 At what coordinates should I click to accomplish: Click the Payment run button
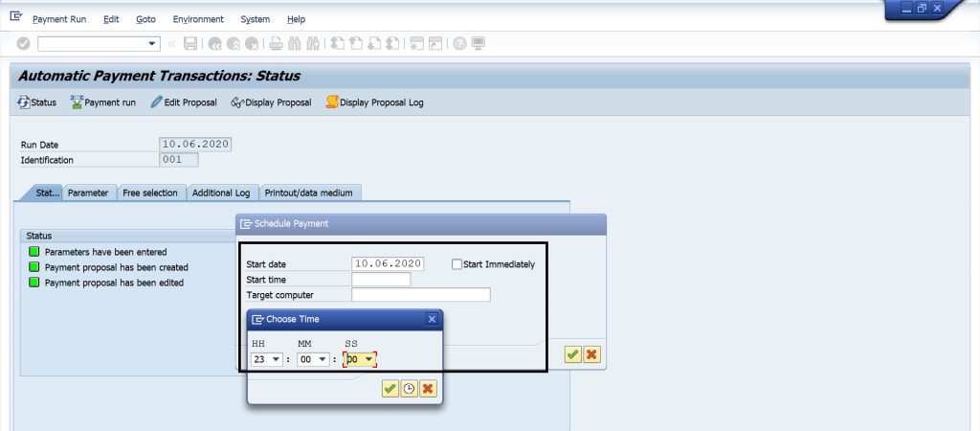click(x=103, y=102)
